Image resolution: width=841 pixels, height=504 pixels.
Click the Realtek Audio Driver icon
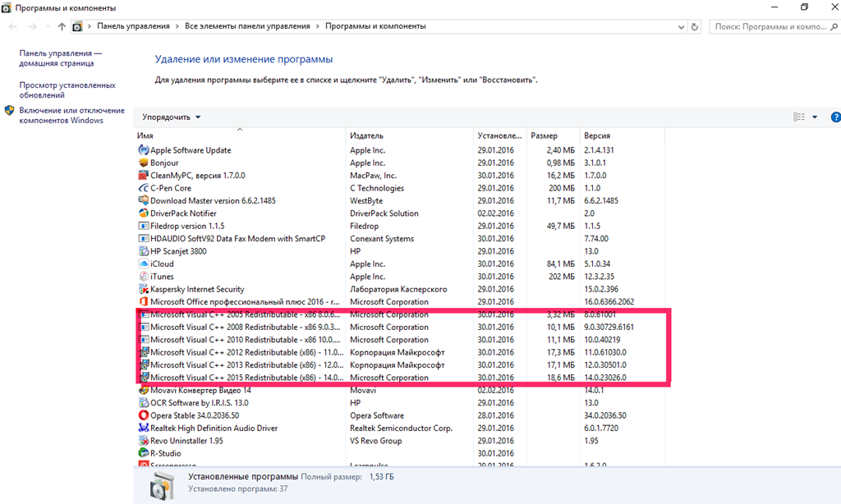[143, 428]
